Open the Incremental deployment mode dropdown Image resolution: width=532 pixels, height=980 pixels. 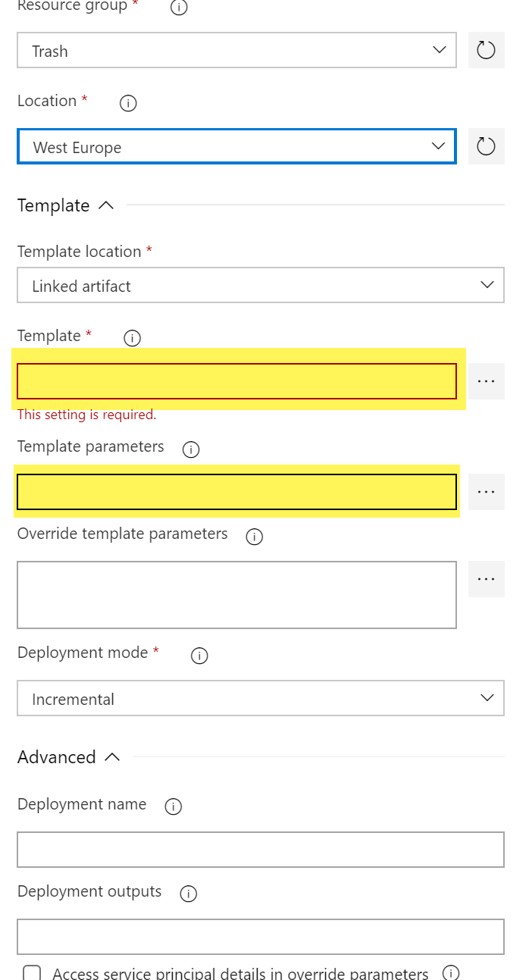click(260, 699)
